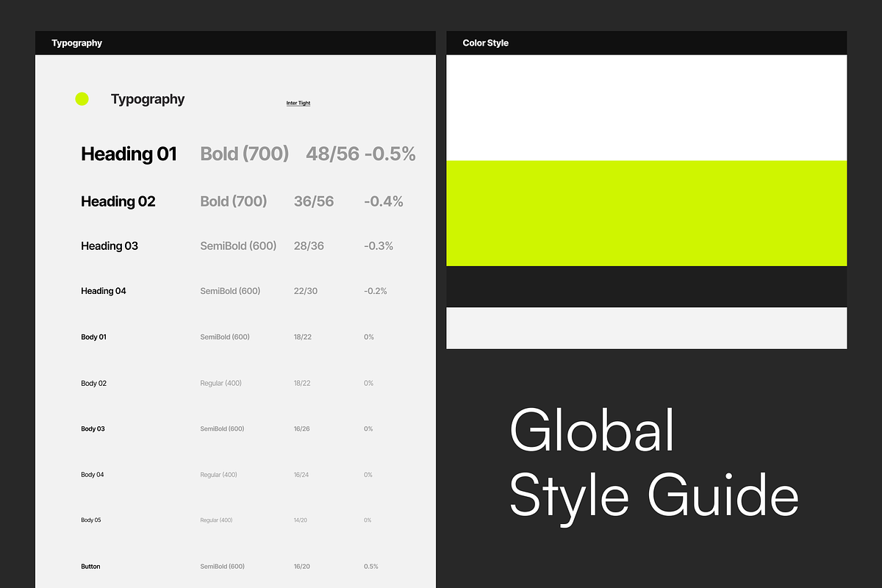The height and width of the screenshot is (588, 882).
Task: Select the 16/24 size value
Action: point(301,475)
